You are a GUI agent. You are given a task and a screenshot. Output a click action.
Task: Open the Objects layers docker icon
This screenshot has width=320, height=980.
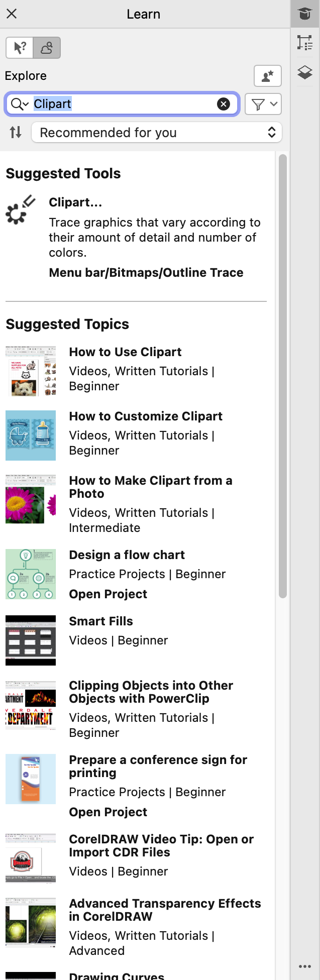click(304, 73)
